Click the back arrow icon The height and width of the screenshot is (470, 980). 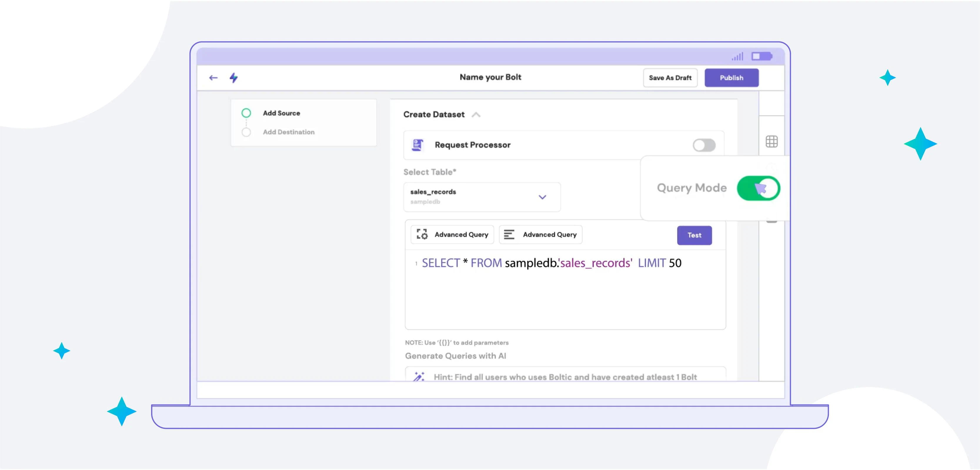click(x=213, y=77)
